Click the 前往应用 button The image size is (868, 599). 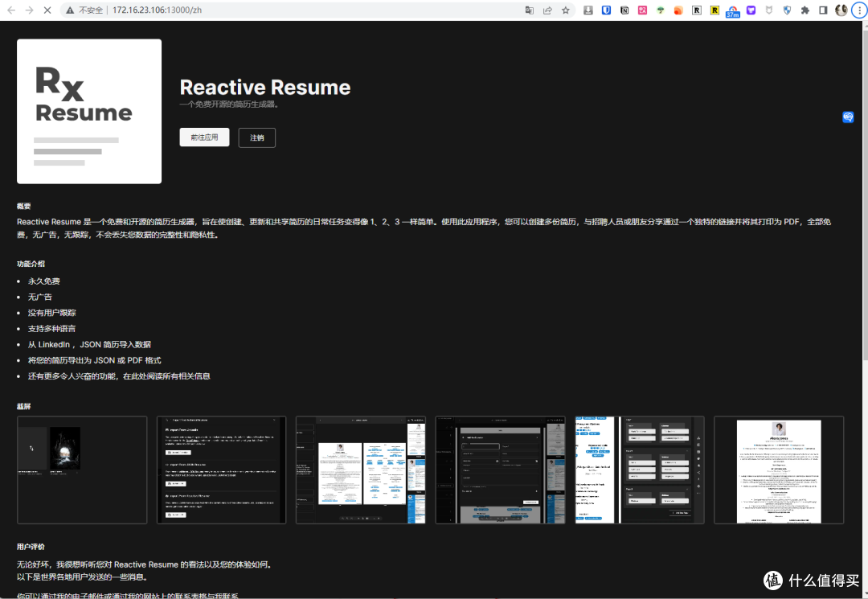(x=204, y=137)
